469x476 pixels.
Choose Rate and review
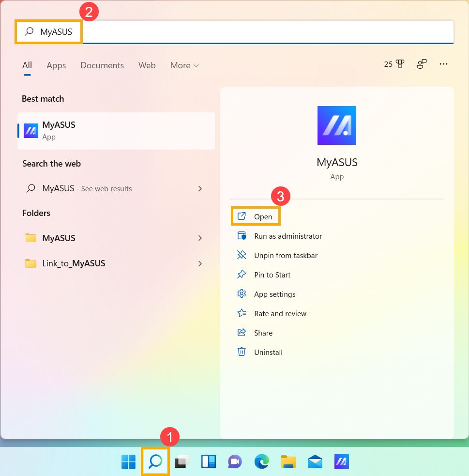(272, 314)
